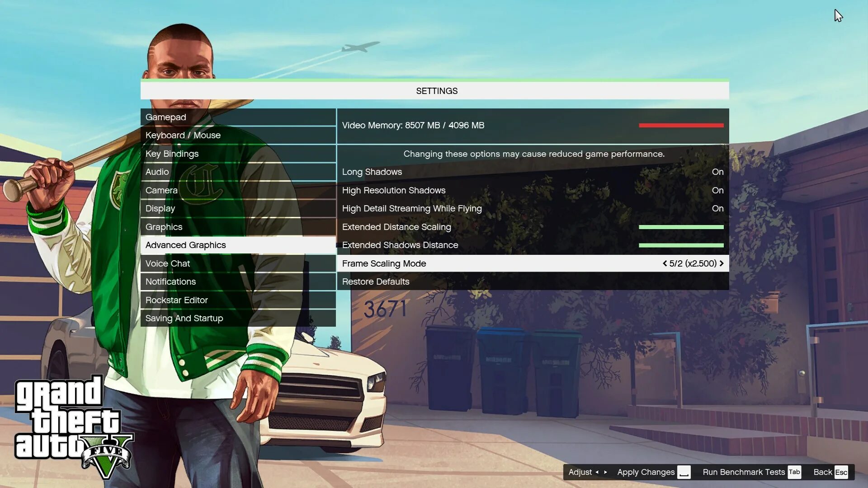Select the Audio settings section
The image size is (868, 488).
[157, 172]
